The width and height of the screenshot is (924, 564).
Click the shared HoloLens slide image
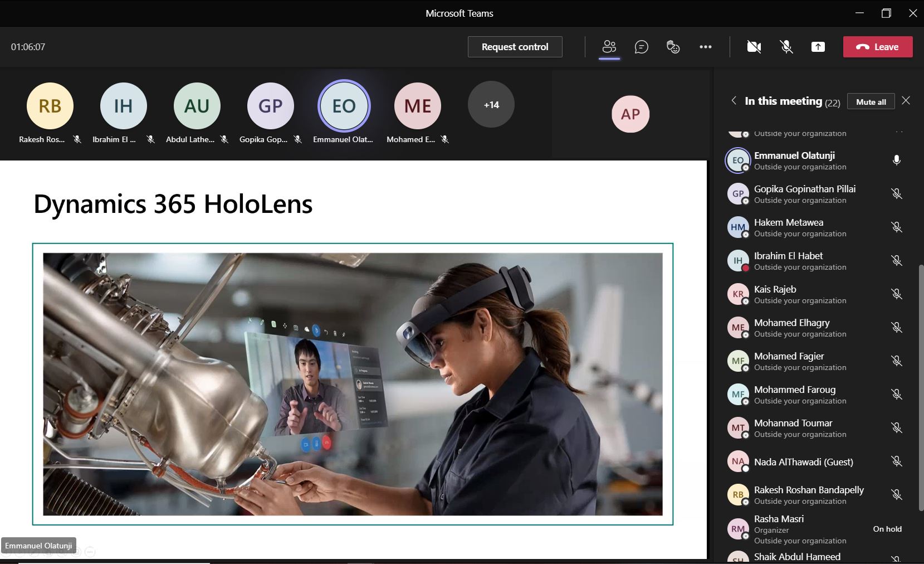coord(353,384)
